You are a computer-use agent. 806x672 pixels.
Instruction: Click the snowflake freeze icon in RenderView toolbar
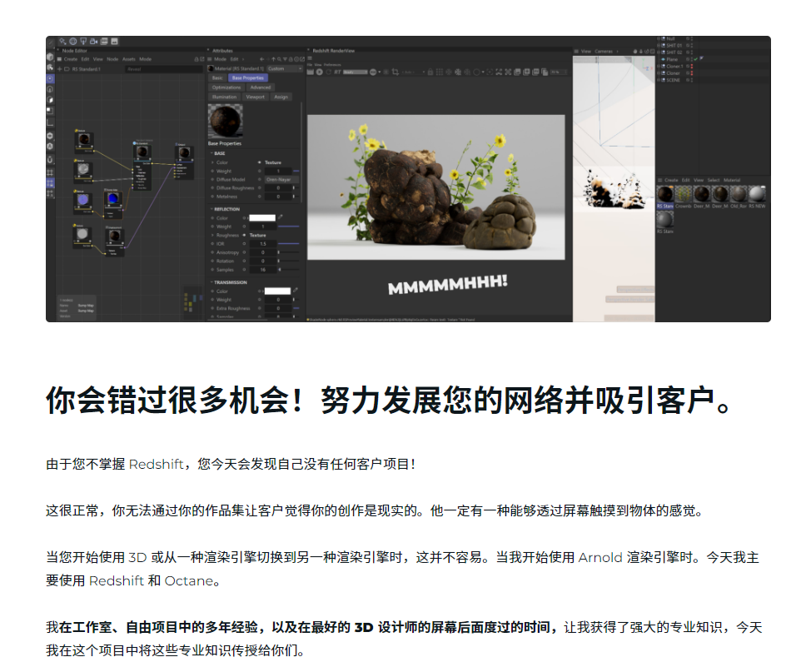click(449, 72)
